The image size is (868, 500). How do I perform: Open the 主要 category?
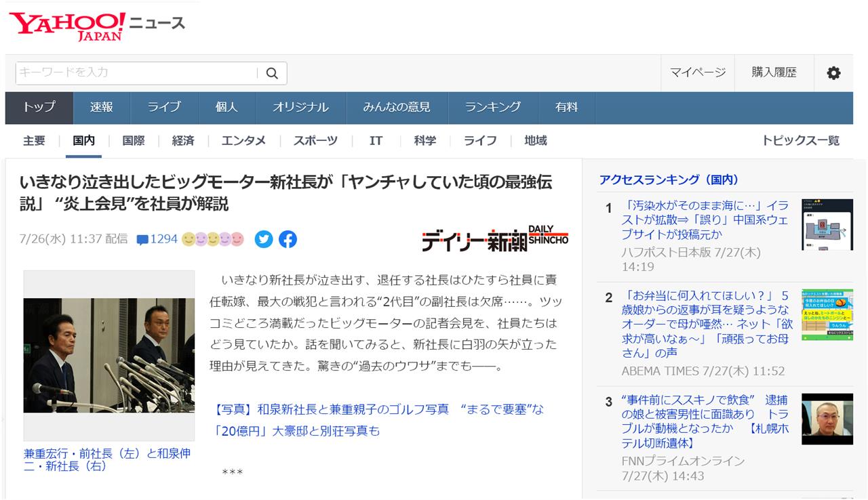pyautogui.click(x=35, y=141)
